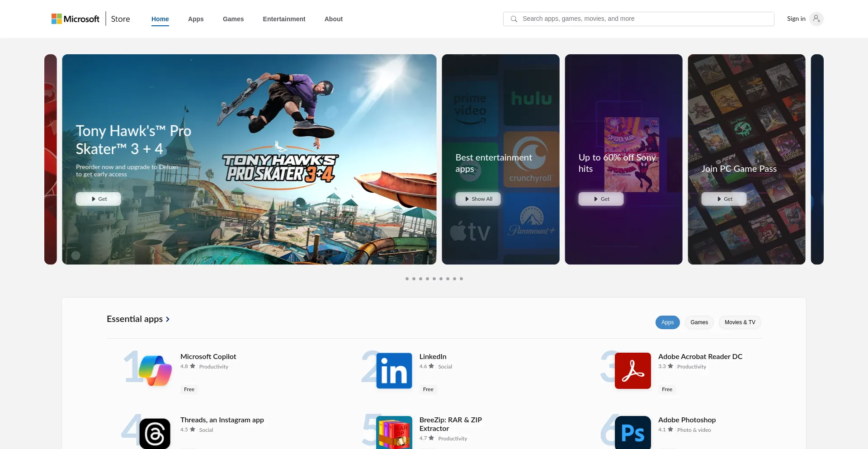Screen dimensions: 868x449
Task: Open the Threads app icon
Action: [x=155, y=433]
